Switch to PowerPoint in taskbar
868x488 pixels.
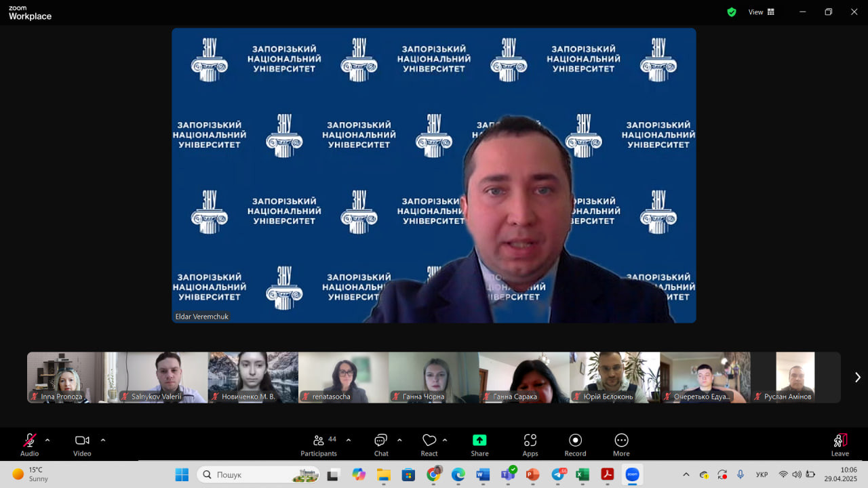tap(532, 474)
